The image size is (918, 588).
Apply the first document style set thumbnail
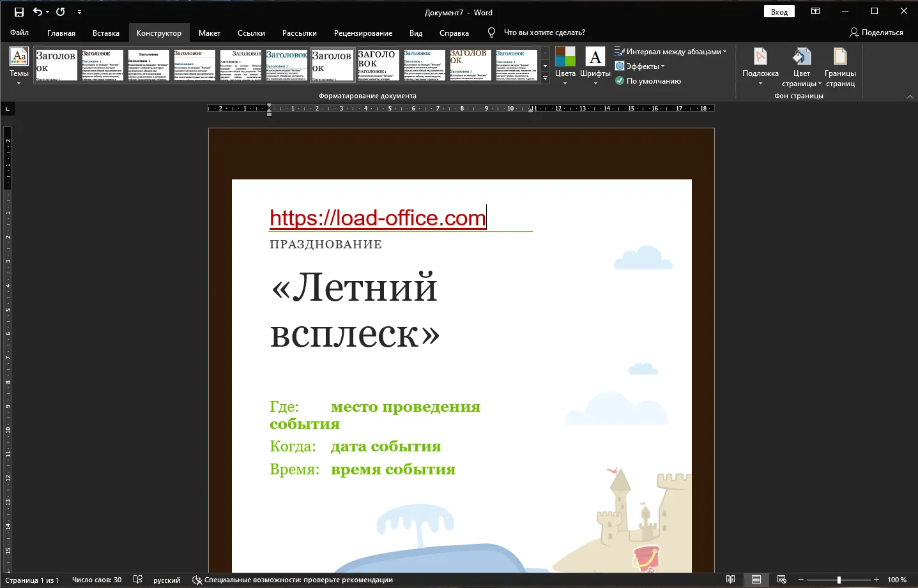click(x=57, y=65)
